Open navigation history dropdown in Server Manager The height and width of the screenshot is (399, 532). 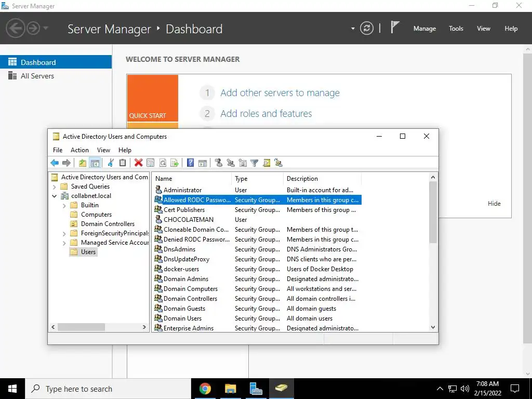point(46,28)
